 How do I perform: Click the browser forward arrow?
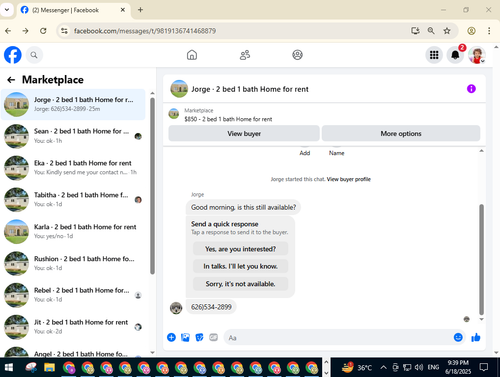pyautogui.click(x=25, y=31)
